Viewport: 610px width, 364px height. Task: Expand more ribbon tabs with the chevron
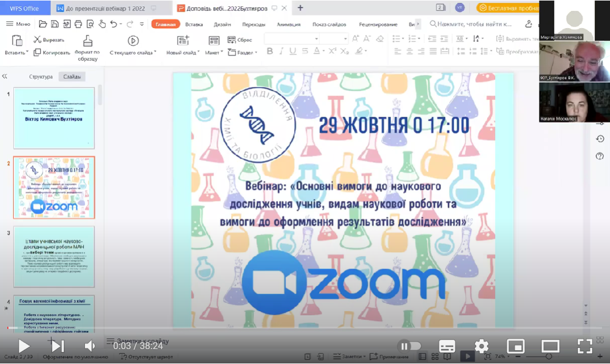418,24
